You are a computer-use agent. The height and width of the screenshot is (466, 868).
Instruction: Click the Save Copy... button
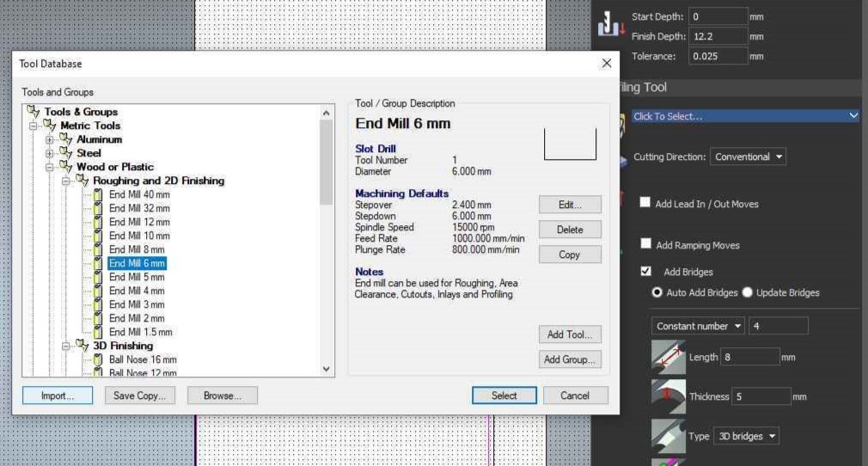click(139, 395)
